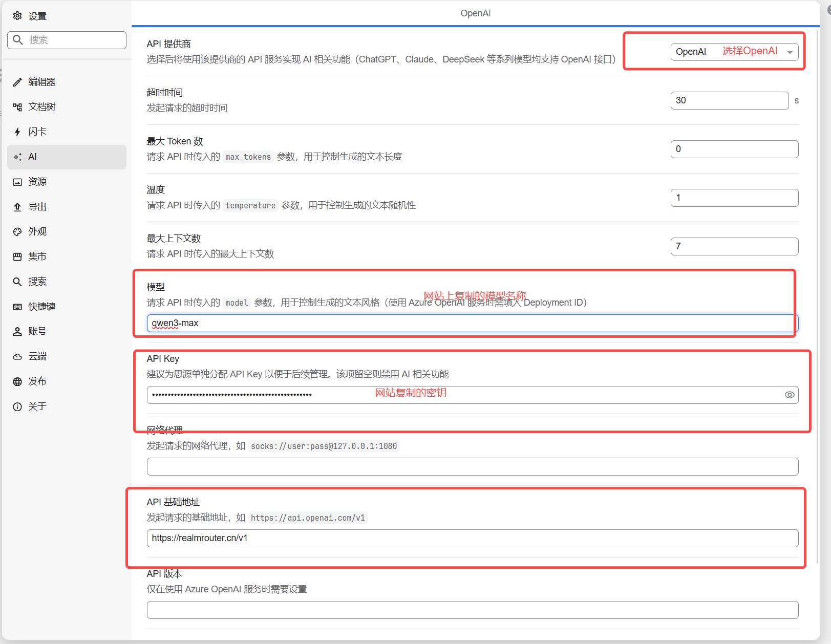Open the 云端 cloud sync icon

(x=17, y=356)
